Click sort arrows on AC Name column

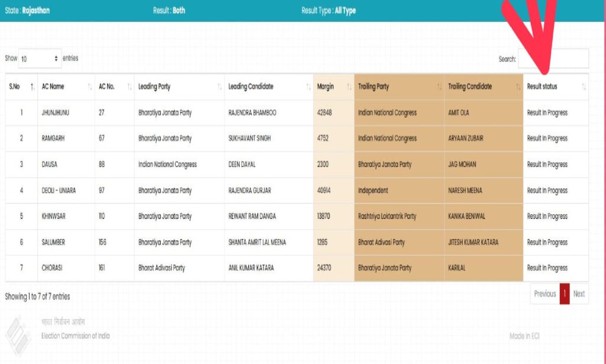point(90,87)
